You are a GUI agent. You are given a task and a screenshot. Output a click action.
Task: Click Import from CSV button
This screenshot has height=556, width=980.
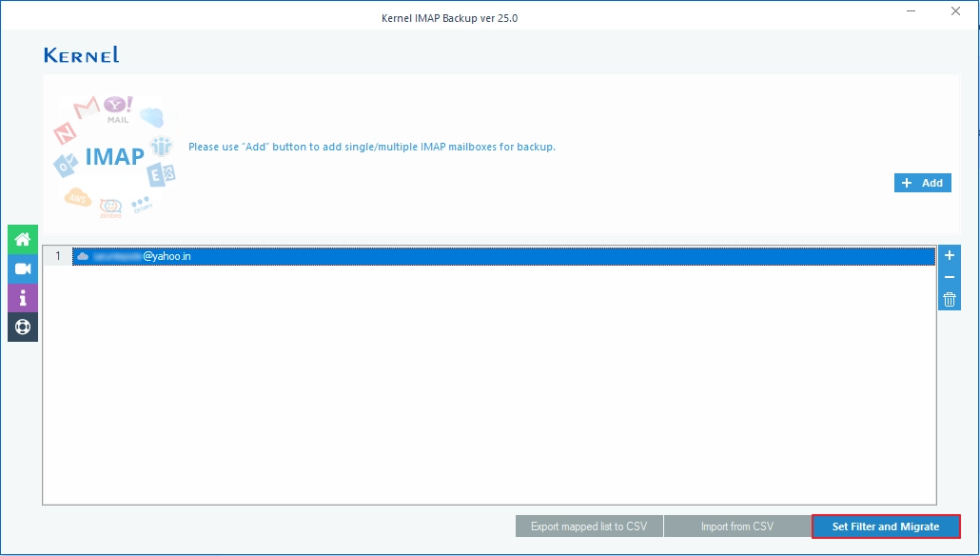(x=736, y=526)
